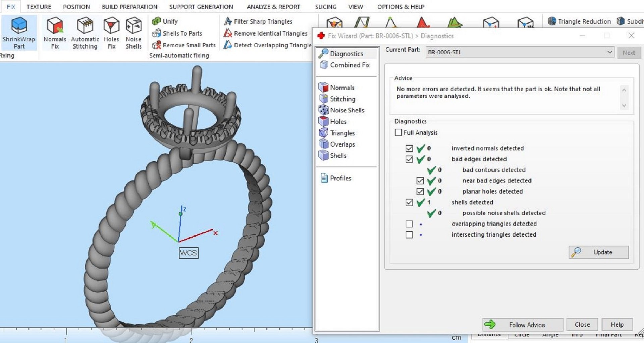The image size is (644, 343).
Task: Uncheck planar holes detected
Action: coord(420,191)
